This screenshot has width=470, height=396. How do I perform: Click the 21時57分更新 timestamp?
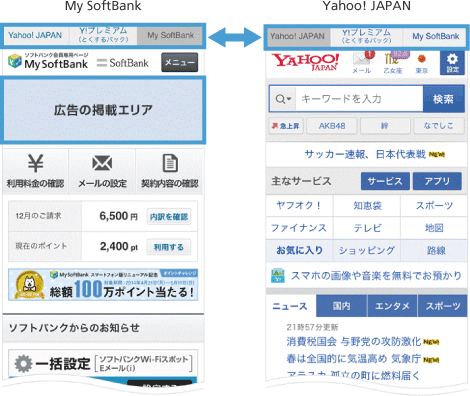(312, 327)
